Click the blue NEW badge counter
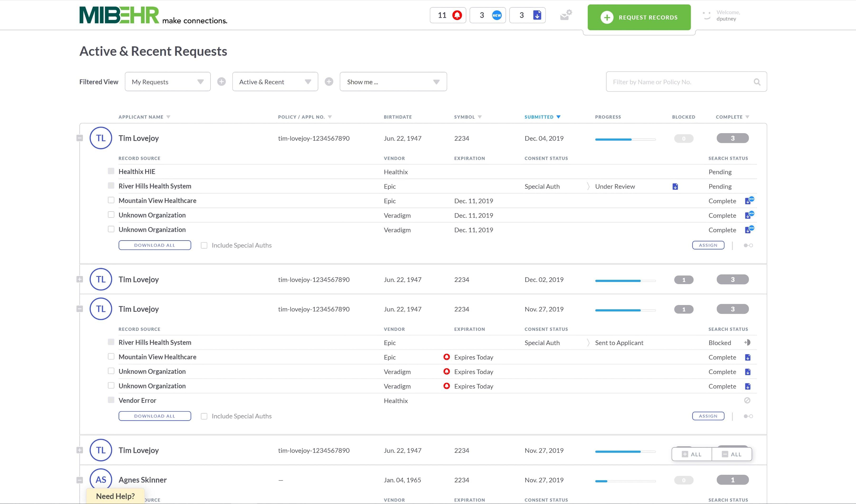The height and width of the screenshot is (504, 856). 487,15
